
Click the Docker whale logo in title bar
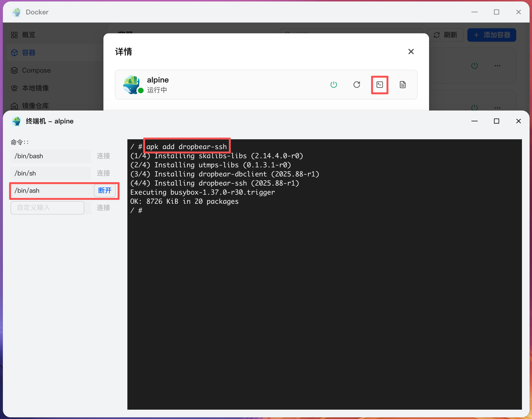(16, 12)
